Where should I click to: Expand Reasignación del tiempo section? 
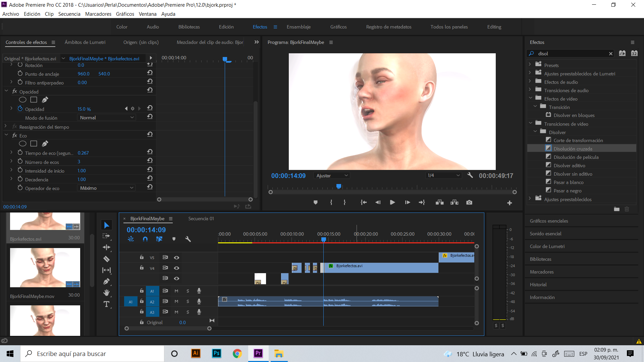pyautogui.click(x=6, y=126)
